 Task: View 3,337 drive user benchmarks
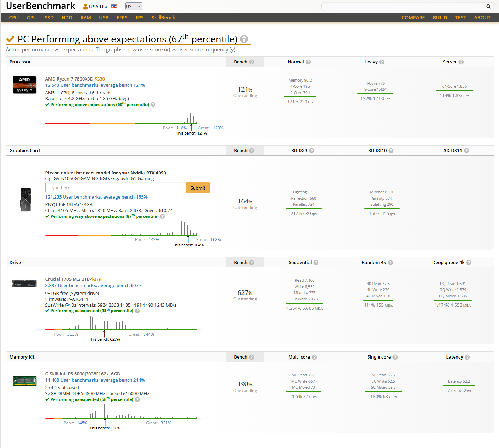coord(94,286)
